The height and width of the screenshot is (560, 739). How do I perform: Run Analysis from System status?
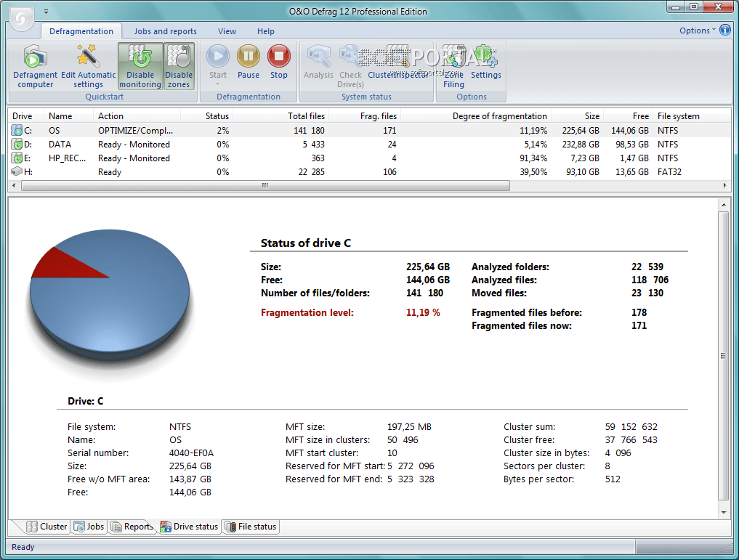[318, 62]
